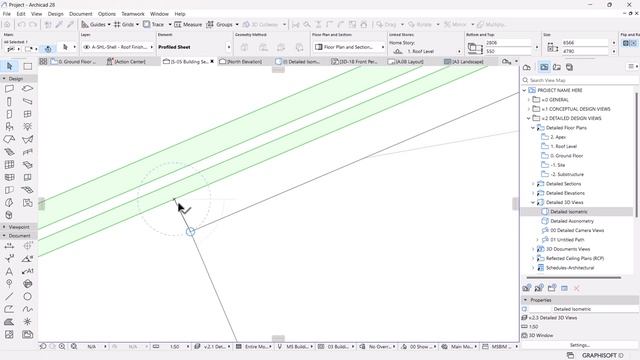Screen dimensions: 640x360
Task: Select the Roof tool
Action: [x=9, y=139]
